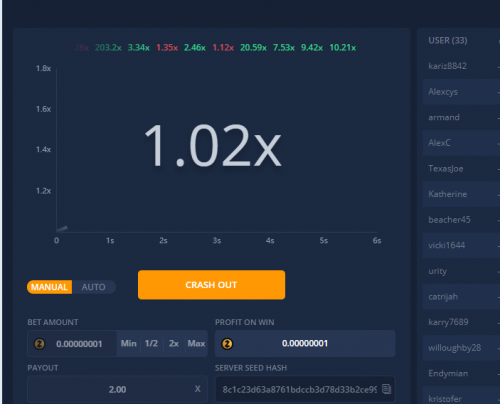Image resolution: width=500 pixels, height=404 pixels.
Task: Switch to AUTO betting mode
Action: click(x=94, y=287)
